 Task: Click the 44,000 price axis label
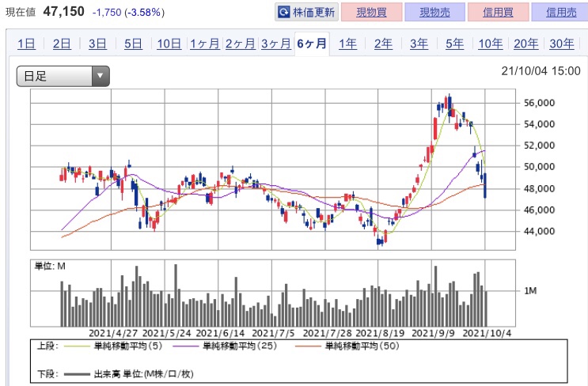pyautogui.click(x=539, y=231)
